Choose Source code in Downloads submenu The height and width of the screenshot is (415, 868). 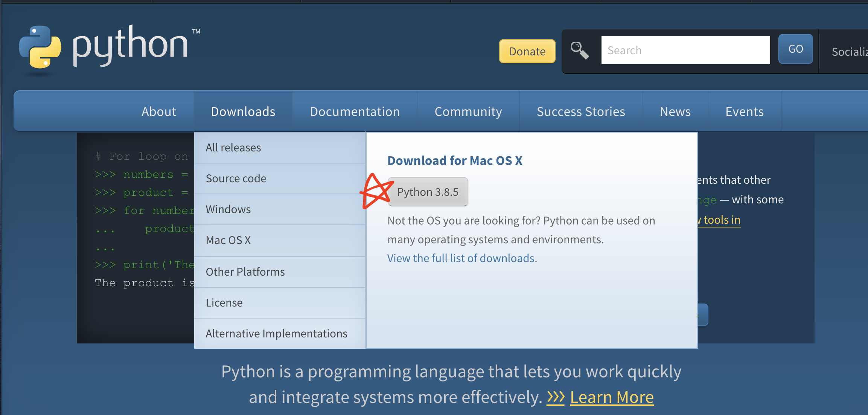point(236,179)
